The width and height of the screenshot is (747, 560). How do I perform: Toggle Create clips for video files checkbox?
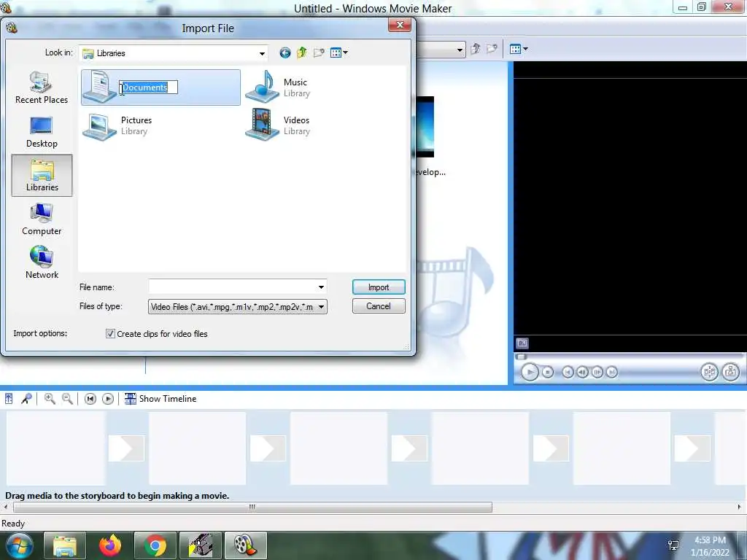pyautogui.click(x=110, y=334)
